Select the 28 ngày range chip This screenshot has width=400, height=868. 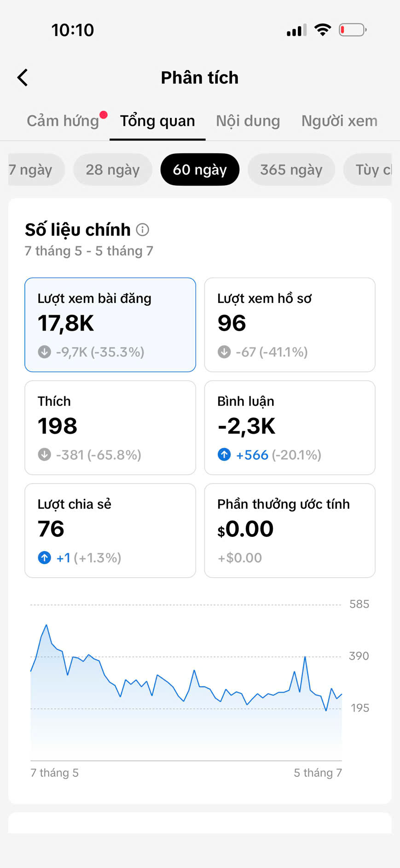tap(113, 169)
